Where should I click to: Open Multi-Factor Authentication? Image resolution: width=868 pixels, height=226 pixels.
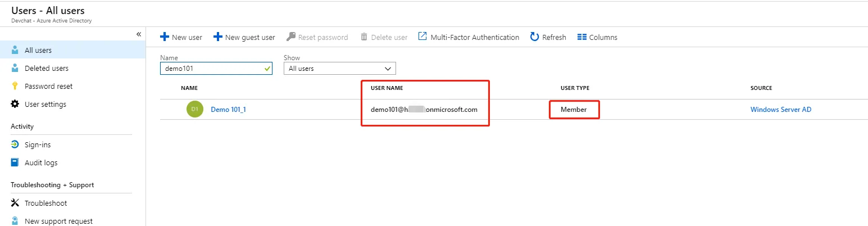coord(469,37)
